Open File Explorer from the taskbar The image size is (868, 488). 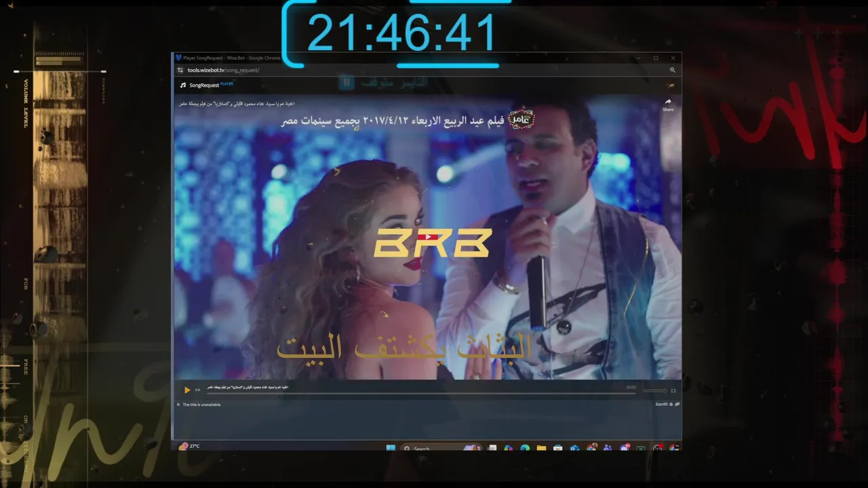541,449
